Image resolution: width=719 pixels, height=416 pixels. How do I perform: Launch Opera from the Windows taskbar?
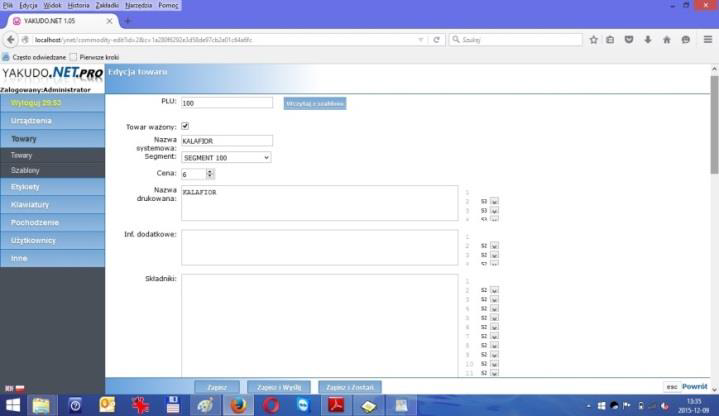[x=271, y=405]
